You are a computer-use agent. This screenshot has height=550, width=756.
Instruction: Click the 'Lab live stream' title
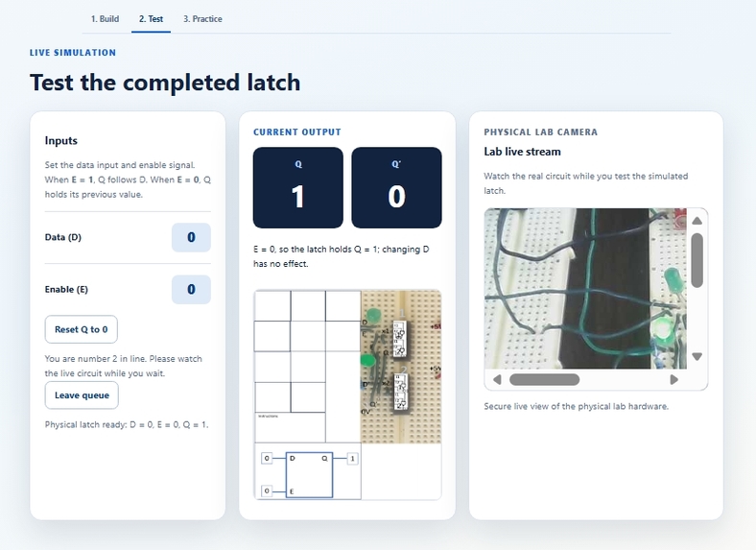[522, 152]
